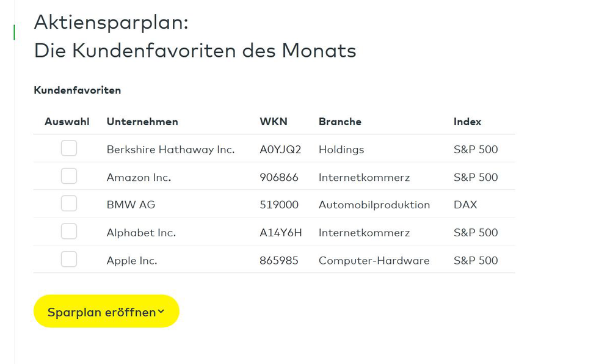This screenshot has width=610, height=364.
Task: Click the WKN code A14Y6H
Action: [x=281, y=233]
